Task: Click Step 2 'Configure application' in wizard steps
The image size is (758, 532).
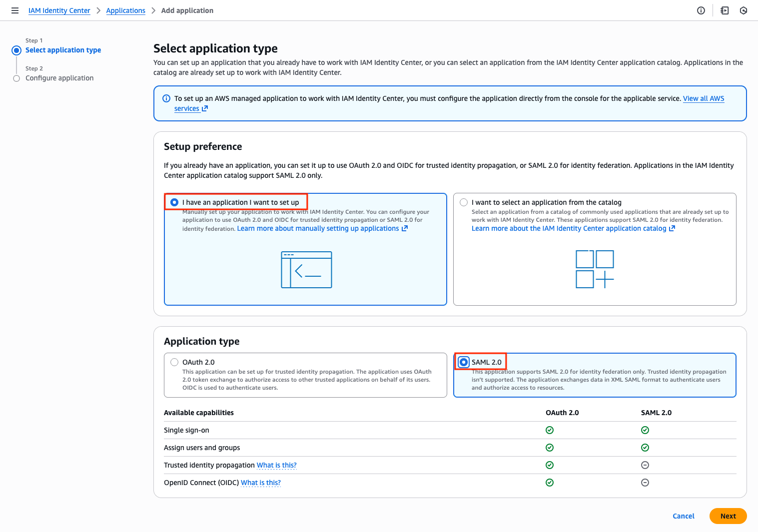Action: pyautogui.click(x=59, y=78)
